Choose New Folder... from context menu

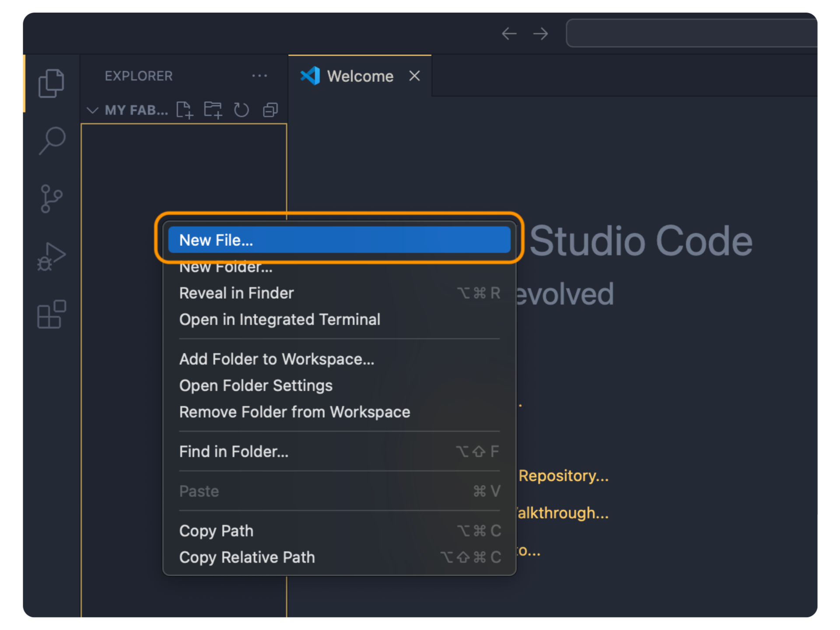pyautogui.click(x=339, y=266)
